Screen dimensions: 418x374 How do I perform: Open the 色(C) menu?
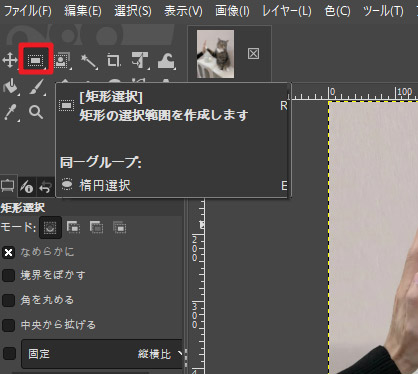point(337,11)
